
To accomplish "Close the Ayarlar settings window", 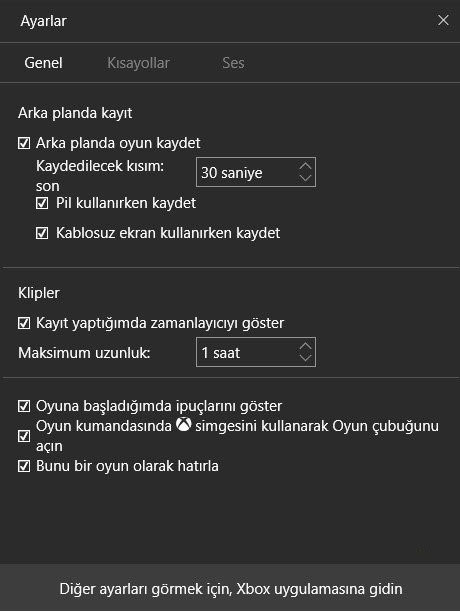I will (443, 20).
